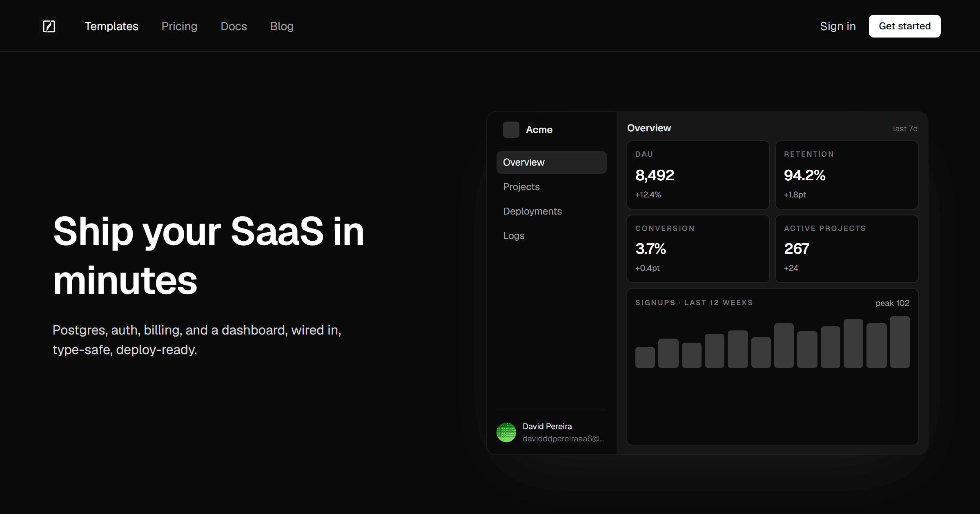980x514 pixels.
Task: Click the Retention value 94.2%
Action: pos(804,175)
